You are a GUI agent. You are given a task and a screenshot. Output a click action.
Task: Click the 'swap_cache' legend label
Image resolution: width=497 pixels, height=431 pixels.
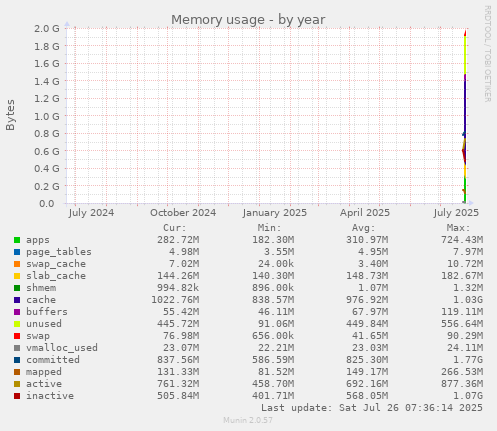[x=56, y=264]
